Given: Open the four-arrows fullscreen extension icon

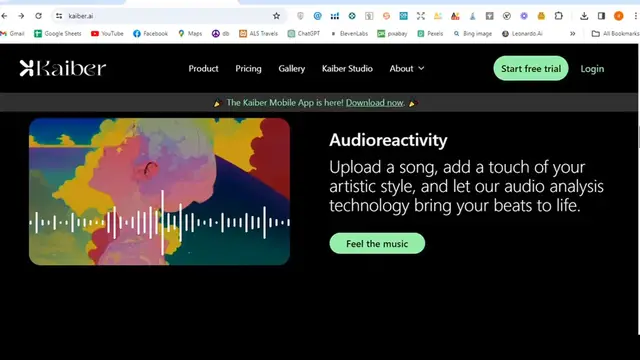Looking at the screenshot, I should [x=421, y=16].
